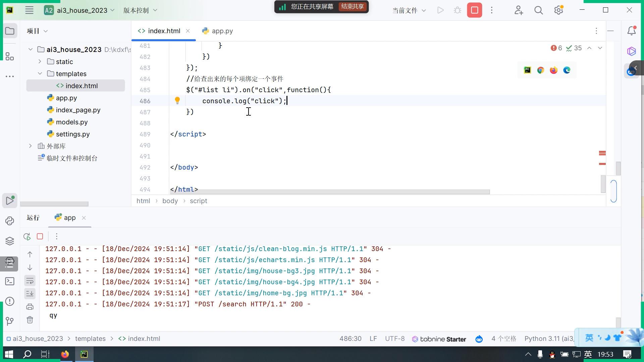The width and height of the screenshot is (644, 362).
Task: Collapse ai3_house_2023 root folder
Action: (x=31, y=50)
